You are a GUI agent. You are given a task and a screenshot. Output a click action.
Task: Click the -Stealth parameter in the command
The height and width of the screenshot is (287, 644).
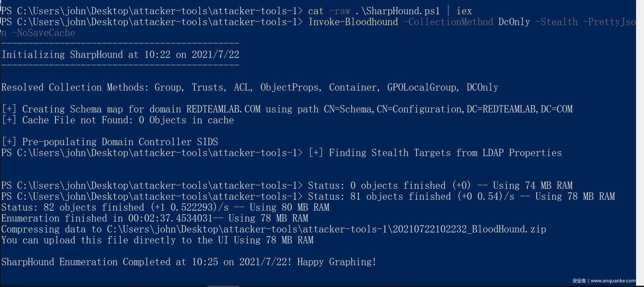[x=556, y=22]
